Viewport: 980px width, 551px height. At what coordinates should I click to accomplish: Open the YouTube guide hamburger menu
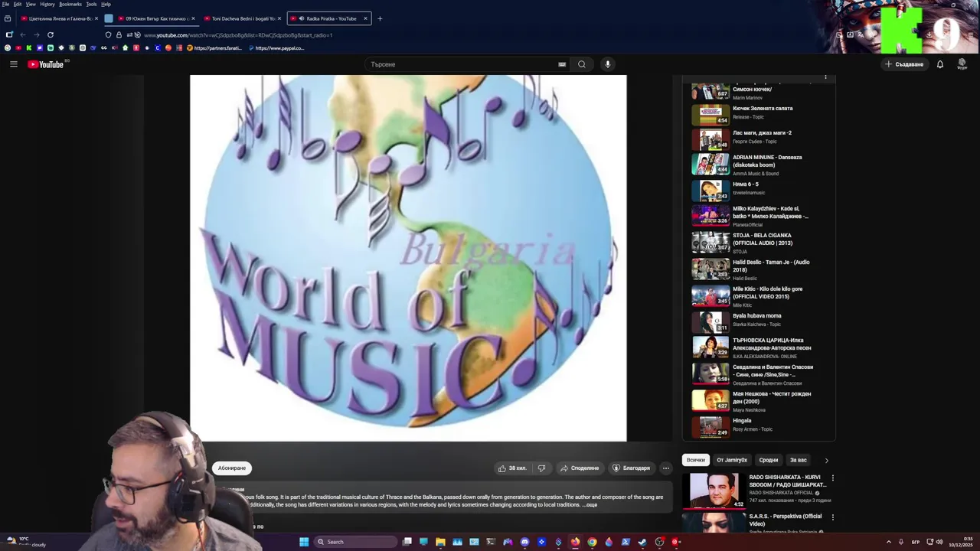pyautogui.click(x=14, y=64)
